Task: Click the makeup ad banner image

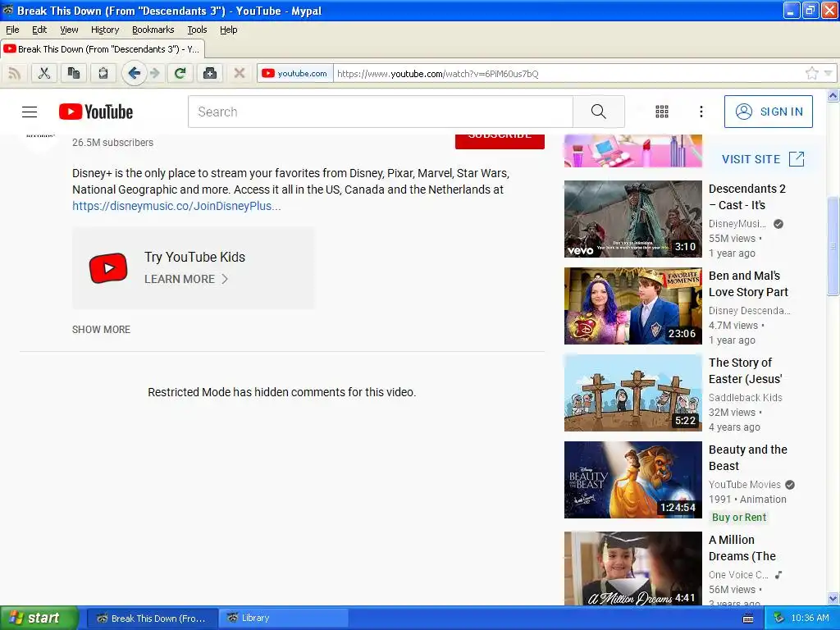Action: click(632, 151)
